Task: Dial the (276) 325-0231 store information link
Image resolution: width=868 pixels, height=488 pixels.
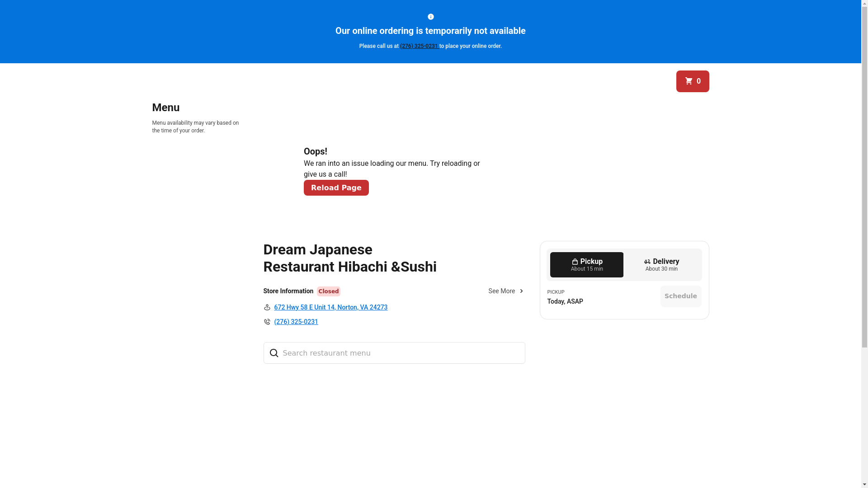Action: [x=296, y=322]
